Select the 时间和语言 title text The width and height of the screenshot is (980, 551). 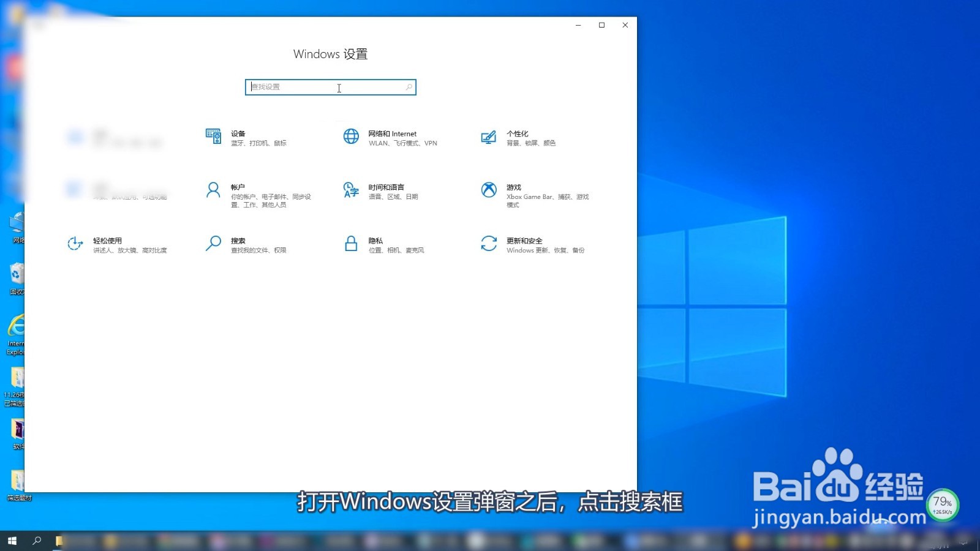pyautogui.click(x=386, y=187)
